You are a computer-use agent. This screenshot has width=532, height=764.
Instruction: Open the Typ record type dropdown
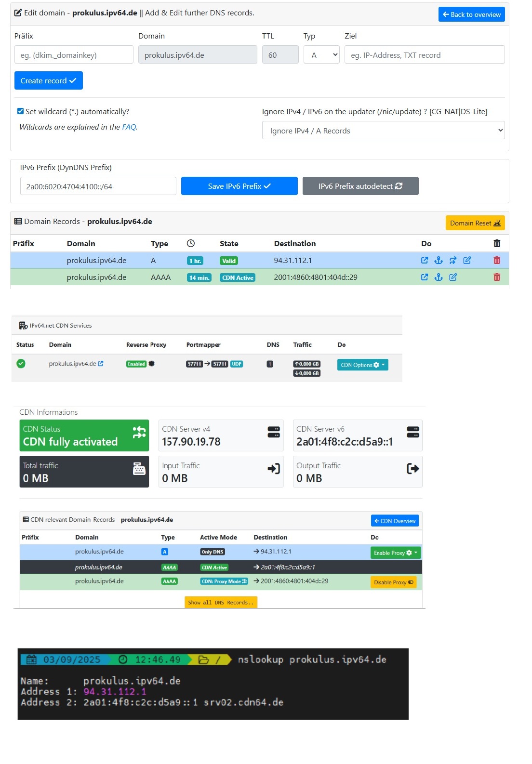pyautogui.click(x=321, y=55)
